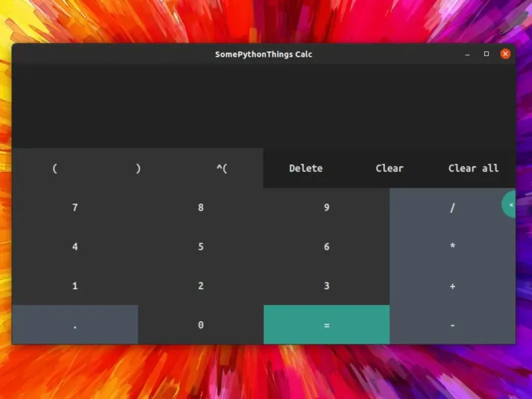Screen dimensions: 532x399
Task: Select the addition + operator
Action: (x=452, y=286)
